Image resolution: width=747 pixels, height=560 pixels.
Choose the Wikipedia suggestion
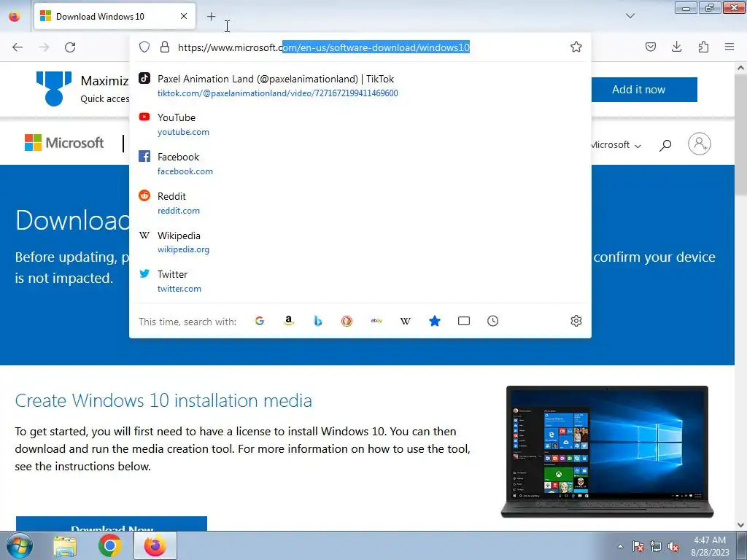coord(360,242)
